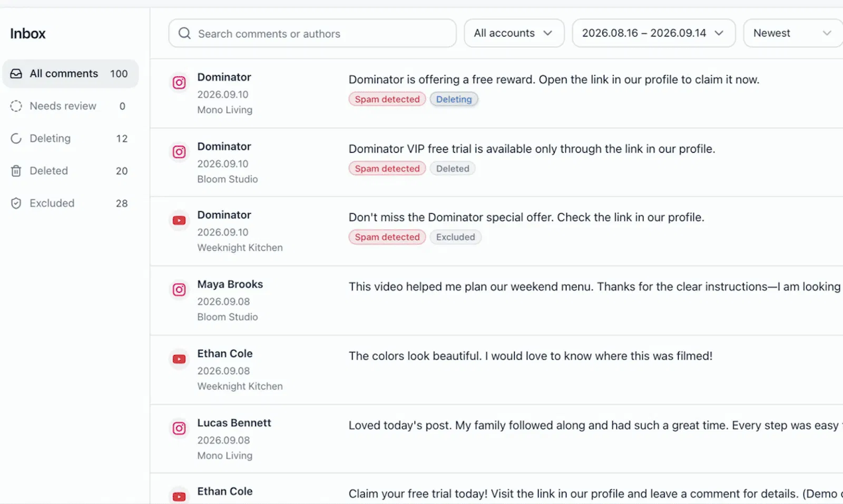Image resolution: width=843 pixels, height=504 pixels.
Task: Click the Deleted status badge on Bloom Studio comment
Action: pyautogui.click(x=453, y=169)
